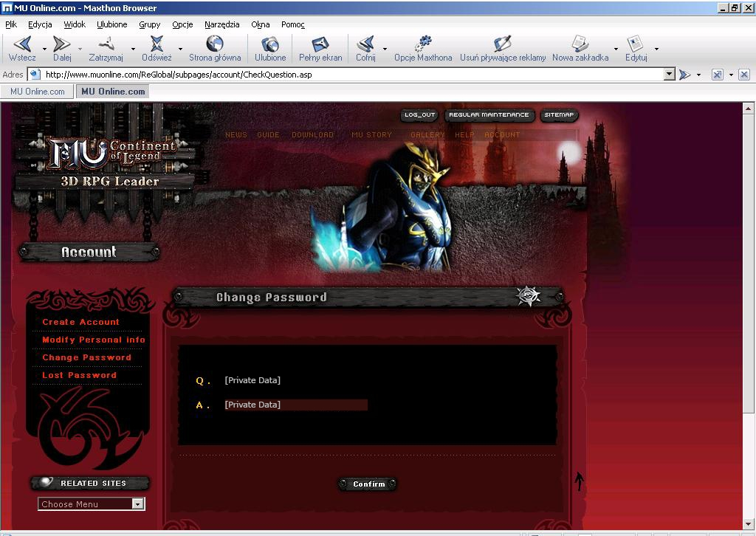Open the Create Account link
The height and width of the screenshot is (536, 756).
point(80,322)
